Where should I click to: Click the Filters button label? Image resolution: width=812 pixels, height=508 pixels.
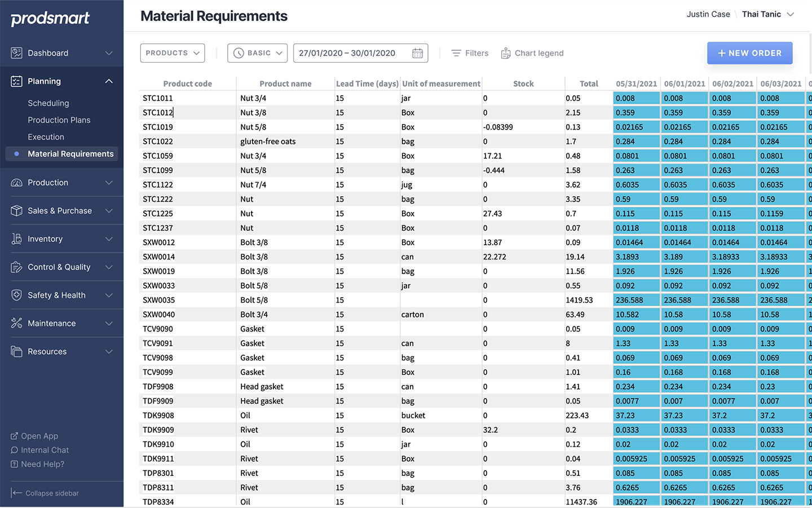tap(477, 53)
